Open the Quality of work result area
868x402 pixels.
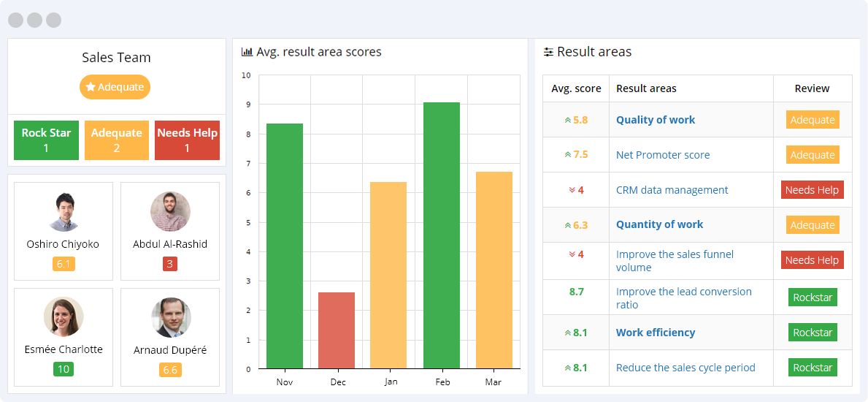click(x=656, y=120)
